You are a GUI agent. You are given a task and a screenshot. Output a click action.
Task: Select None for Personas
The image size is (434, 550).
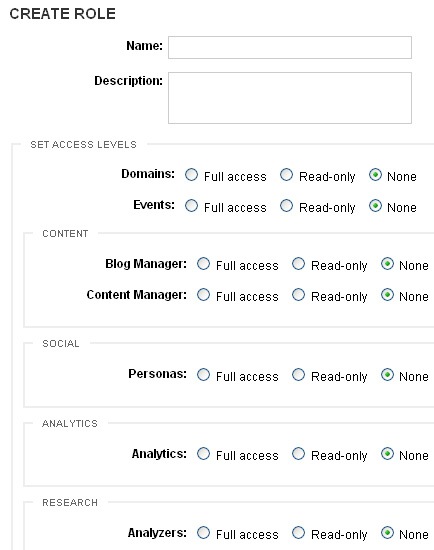point(387,375)
